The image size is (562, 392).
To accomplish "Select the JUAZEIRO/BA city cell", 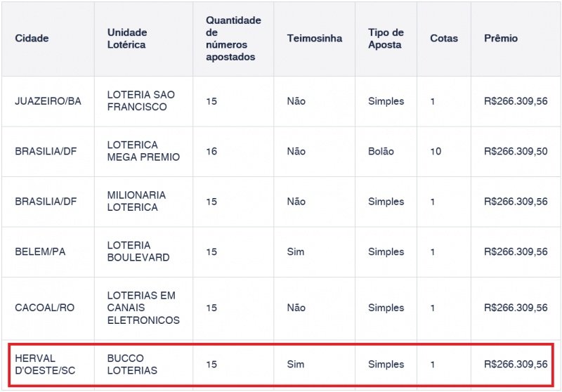I will pyautogui.click(x=48, y=101).
